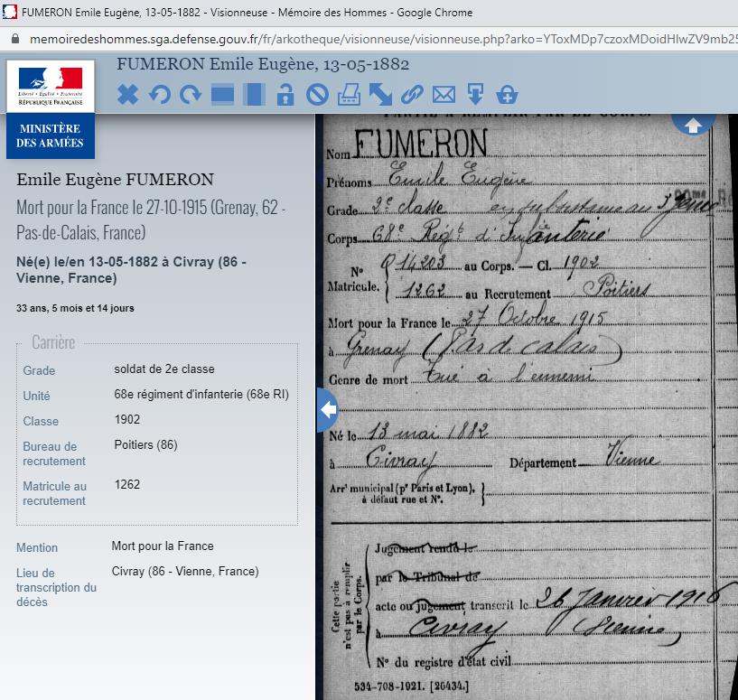Rotate the document counter-clockwise
Image resolution: width=738 pixels, height=700 pixels.
coord(160,95)
